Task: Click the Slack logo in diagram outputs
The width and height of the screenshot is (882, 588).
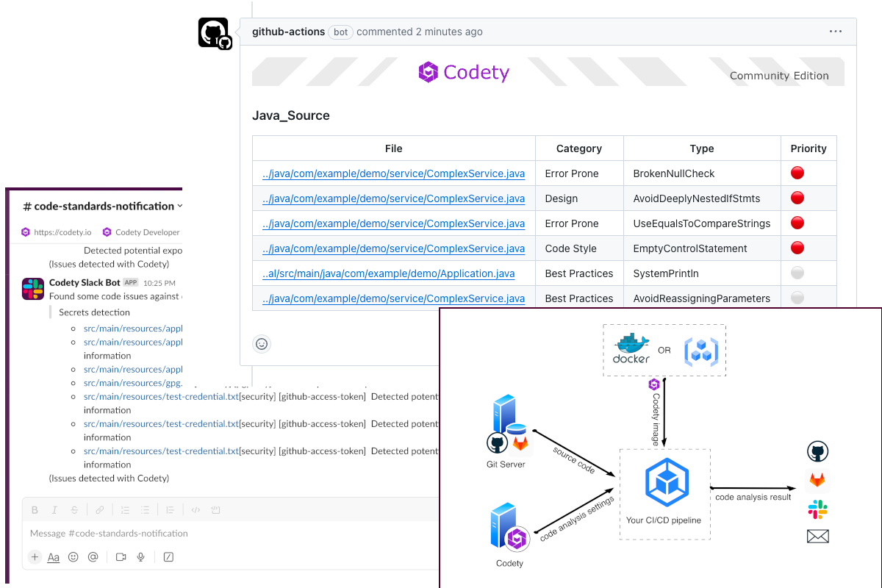Action: tap(818, 509)
